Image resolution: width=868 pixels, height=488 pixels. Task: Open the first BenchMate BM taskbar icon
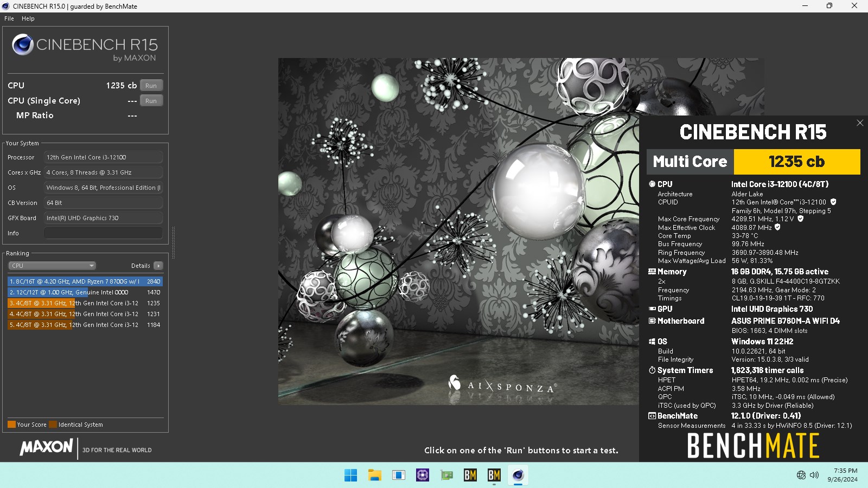470,475
